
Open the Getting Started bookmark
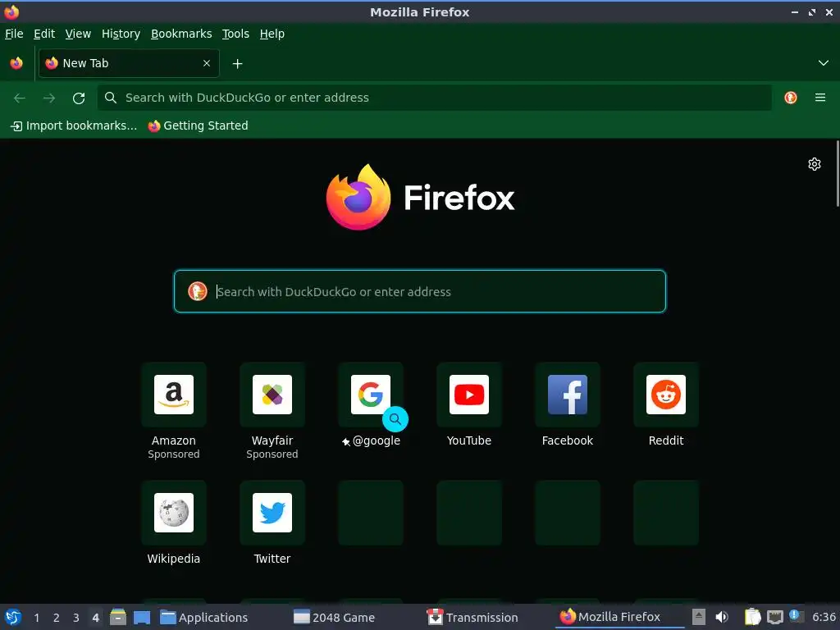[x=199, y=126]
